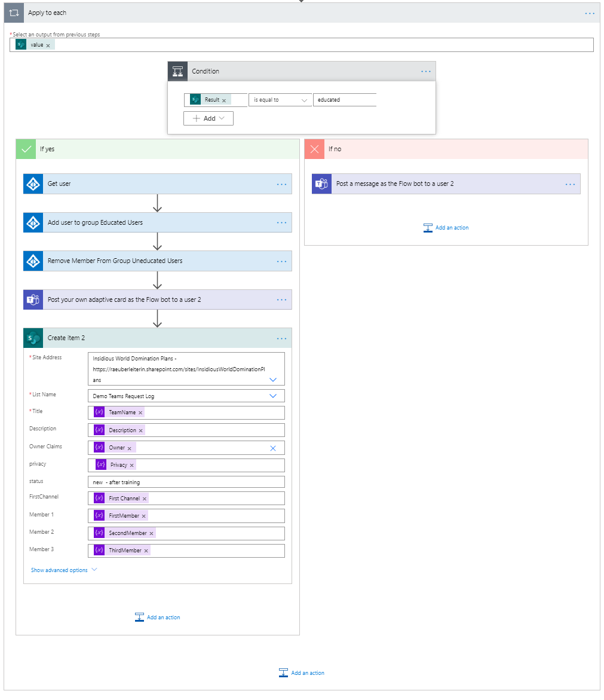Open the options menu of Apply to each
This screenshot has width=604, height=700.
tap(590, 13)
